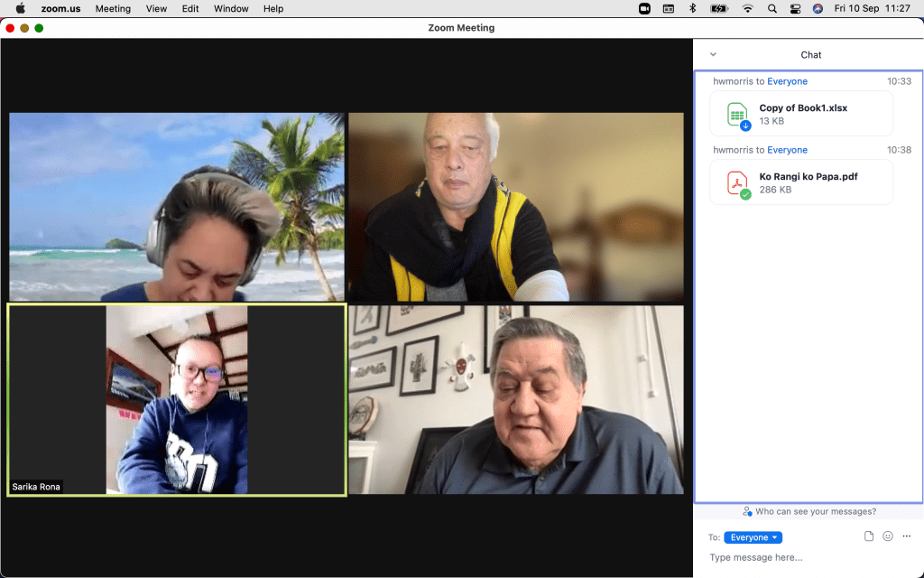Screen dimensions: 924x578
Task: Select Sarika Rona's video tile
Action: 177,399
